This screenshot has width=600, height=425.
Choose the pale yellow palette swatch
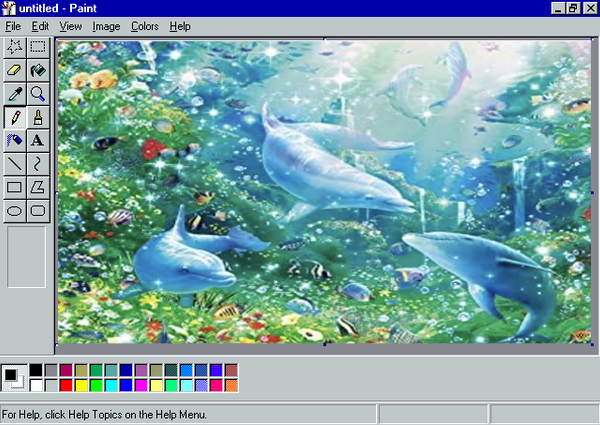coord(156,385)
